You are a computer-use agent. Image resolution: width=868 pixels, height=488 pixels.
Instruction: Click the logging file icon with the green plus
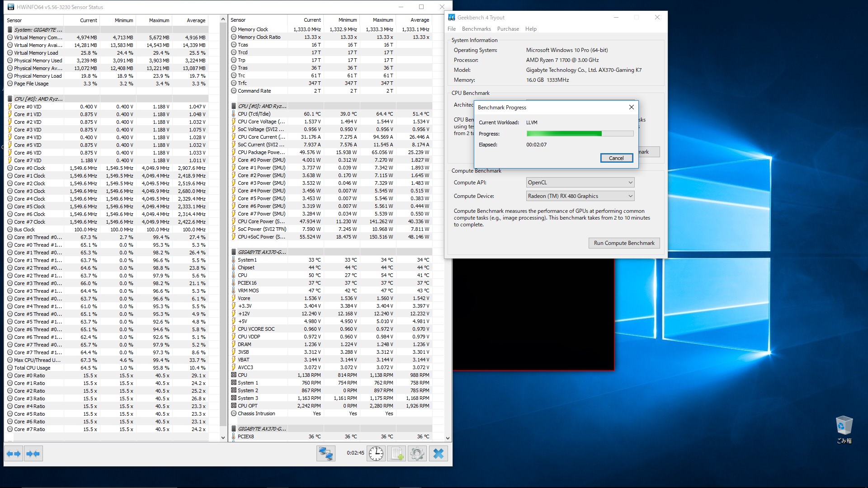click(x=397, y=454)
